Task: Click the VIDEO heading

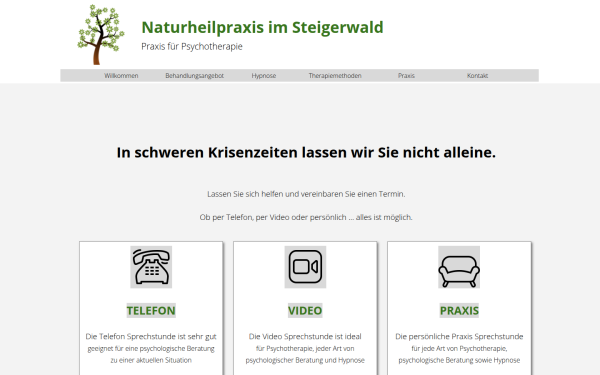Action: coord(305,310)
